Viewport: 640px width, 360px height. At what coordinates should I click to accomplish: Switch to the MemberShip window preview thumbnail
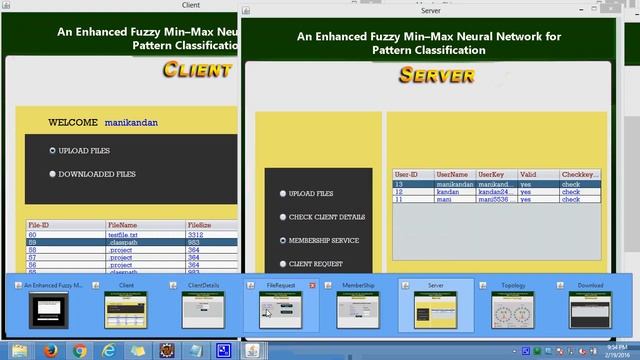click(x=358, y=310)
